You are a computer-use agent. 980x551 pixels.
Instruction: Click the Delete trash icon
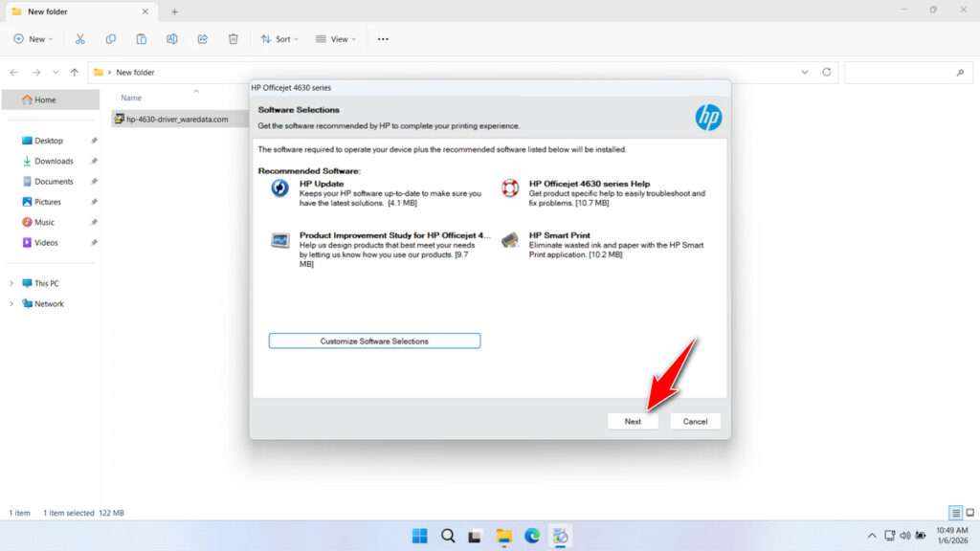tap(233, 38)
